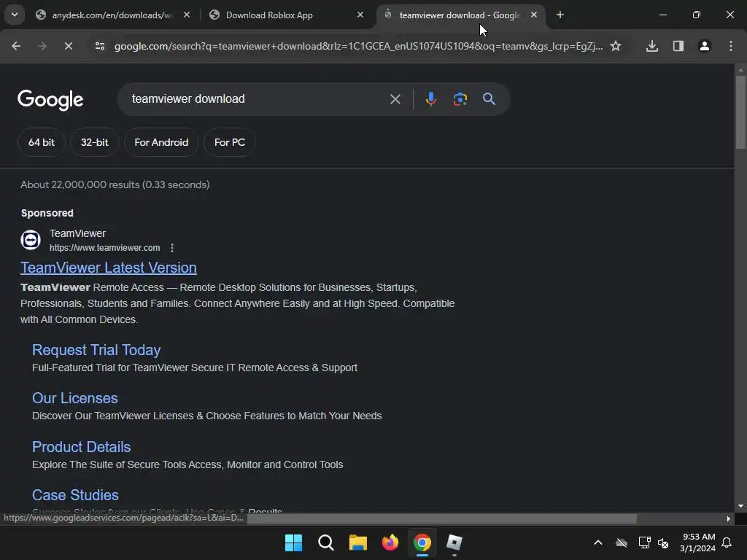Open File Explorer from taskbar
This screenshot has height=560, width=747.
point(357,542)
